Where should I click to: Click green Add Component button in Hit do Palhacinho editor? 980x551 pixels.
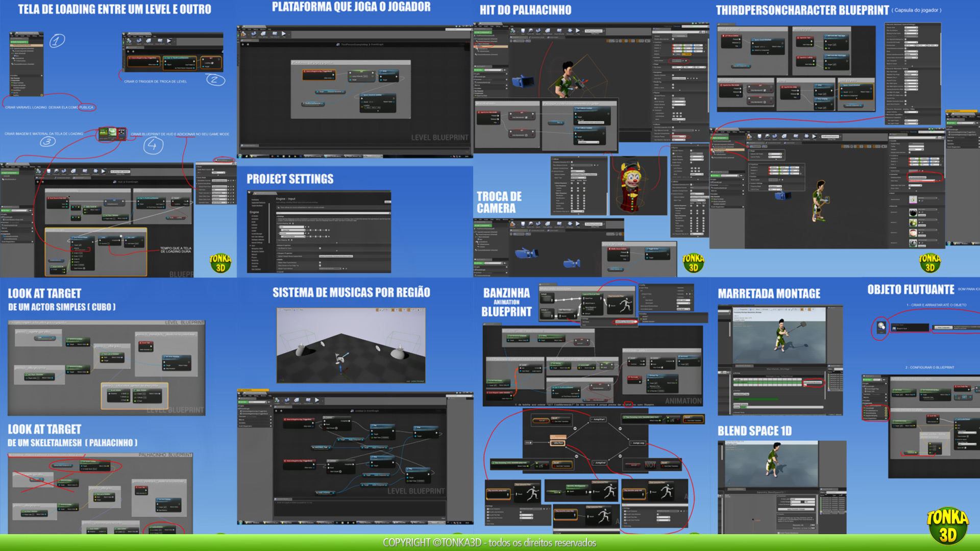[x=483, y=32]
